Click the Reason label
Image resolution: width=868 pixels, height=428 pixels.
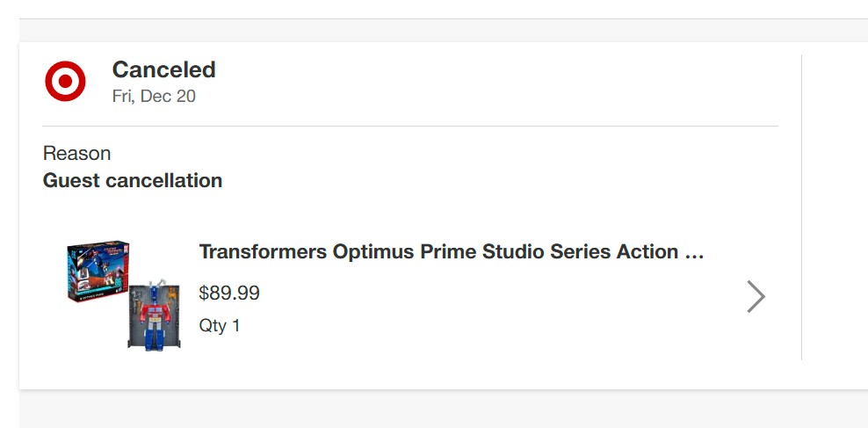(x=76, y=154)
